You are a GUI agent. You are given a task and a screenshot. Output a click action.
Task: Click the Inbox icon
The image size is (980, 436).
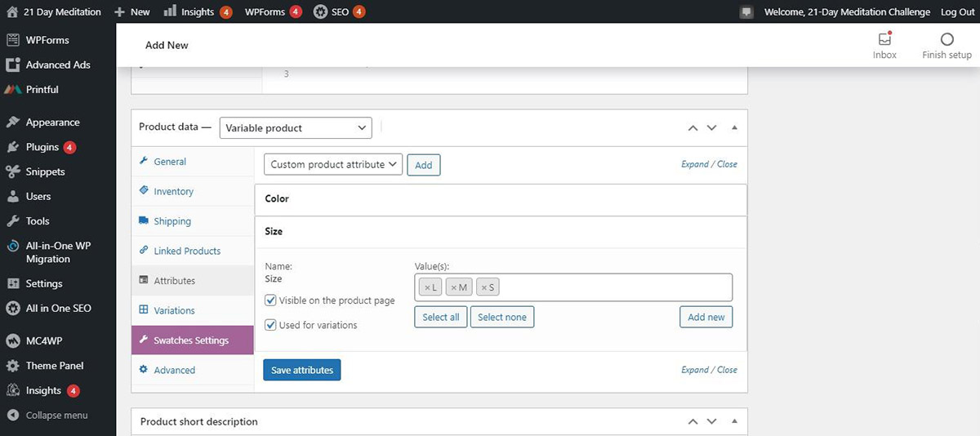884,39
